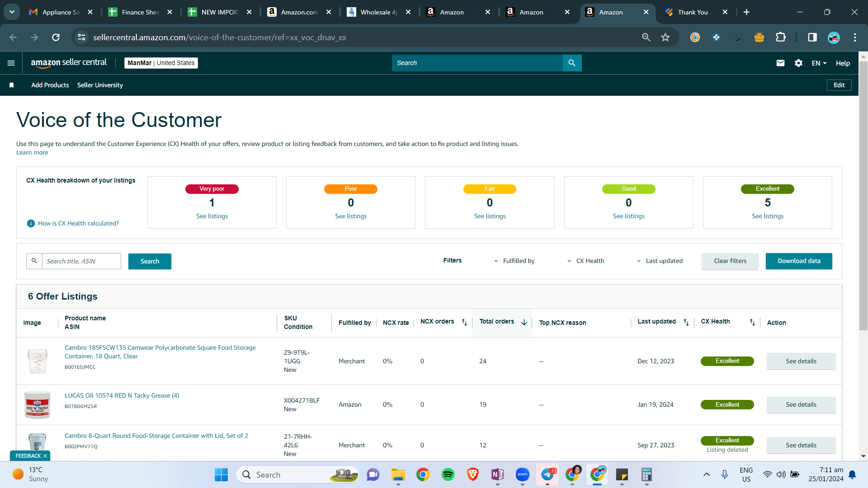Sort by NCX orders arrows icon
Viewport: 868px width, 488px height.
pyautogui.click(x=464, y=322)
